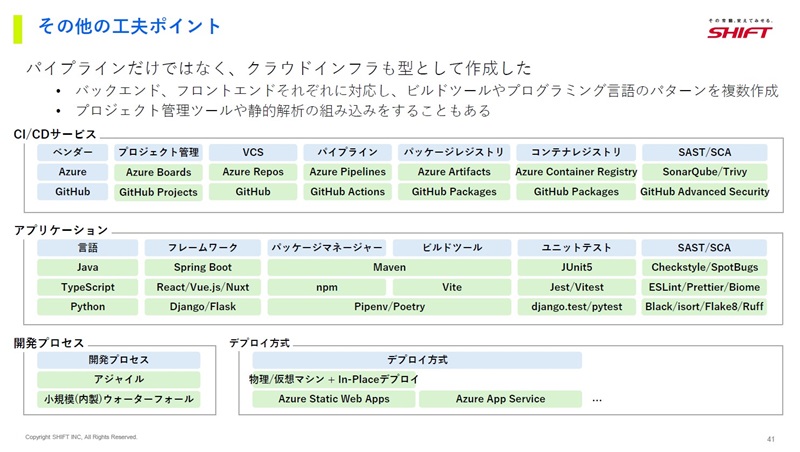The image size is (800, 452).
Task: Click the Pipenv/Poetry cell
Action: click(389, 307)
